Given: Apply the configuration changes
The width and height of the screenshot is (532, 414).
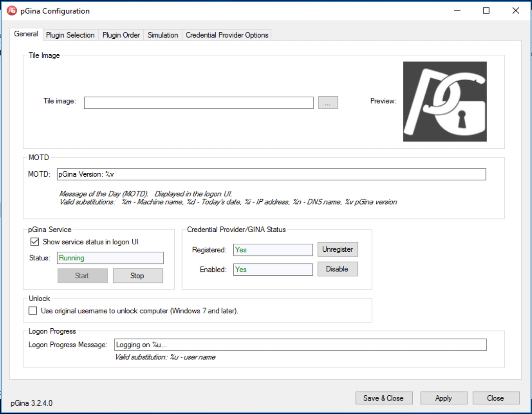Looking at the screenshot, I should (x=443, y=398).
